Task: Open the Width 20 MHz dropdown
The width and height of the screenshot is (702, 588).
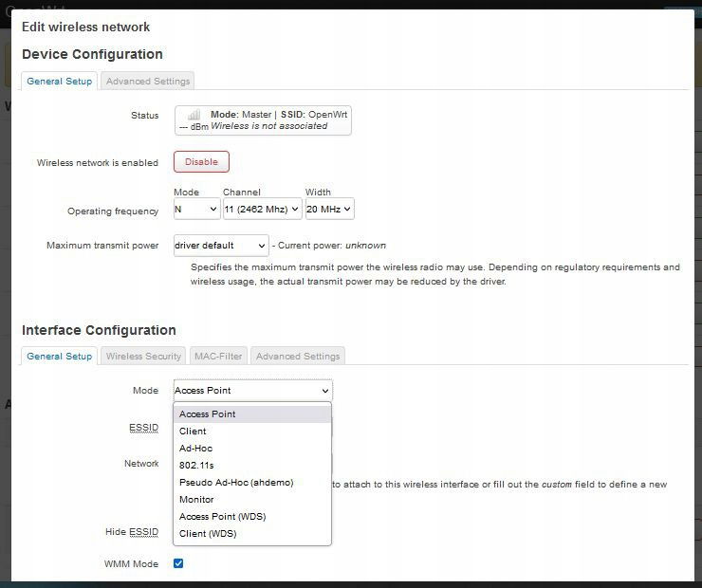Action: pos(329,209)
